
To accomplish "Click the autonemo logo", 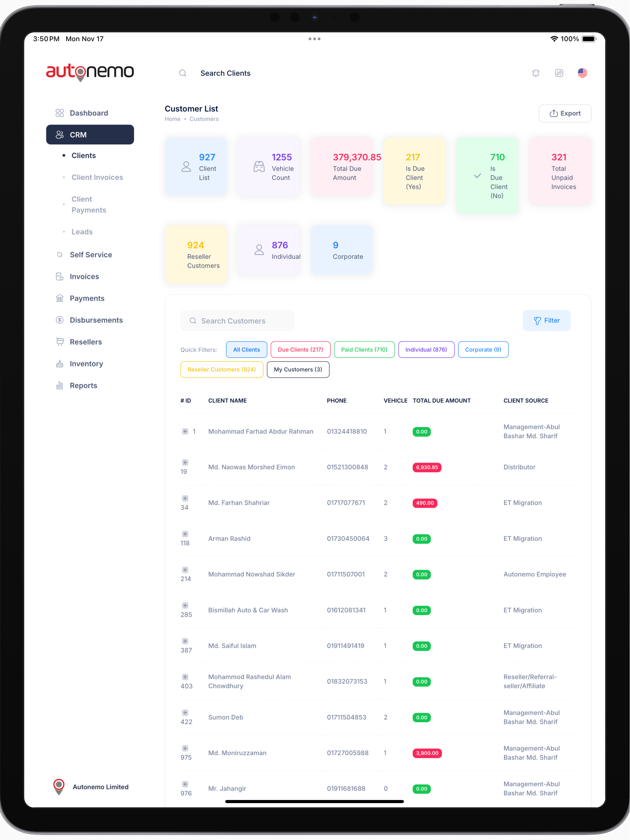I will 90,72.
